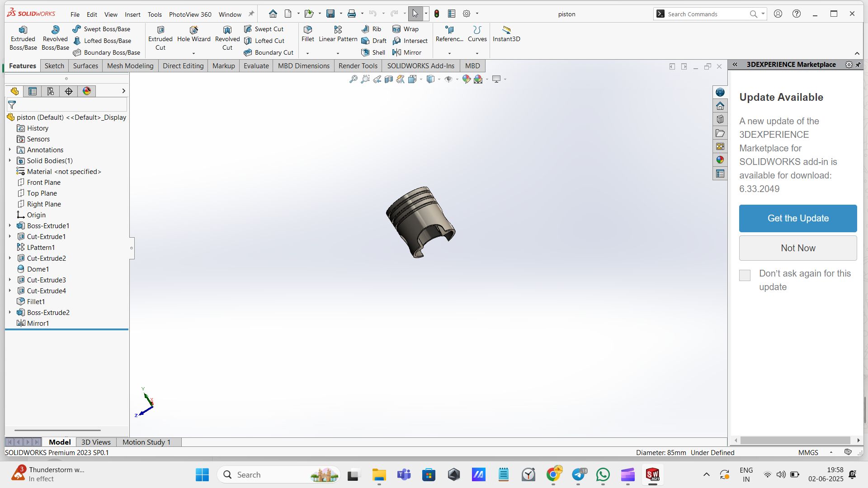Expand the Solid Bodies(1) folder
This screenshot has height=488, width=868.
point(10,160)
